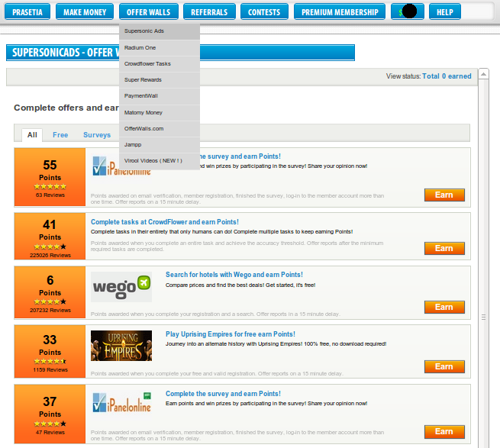The image size is (500, 448).
Task: Click the '63 Reviews' text
Action: click(x=50, y=195)
